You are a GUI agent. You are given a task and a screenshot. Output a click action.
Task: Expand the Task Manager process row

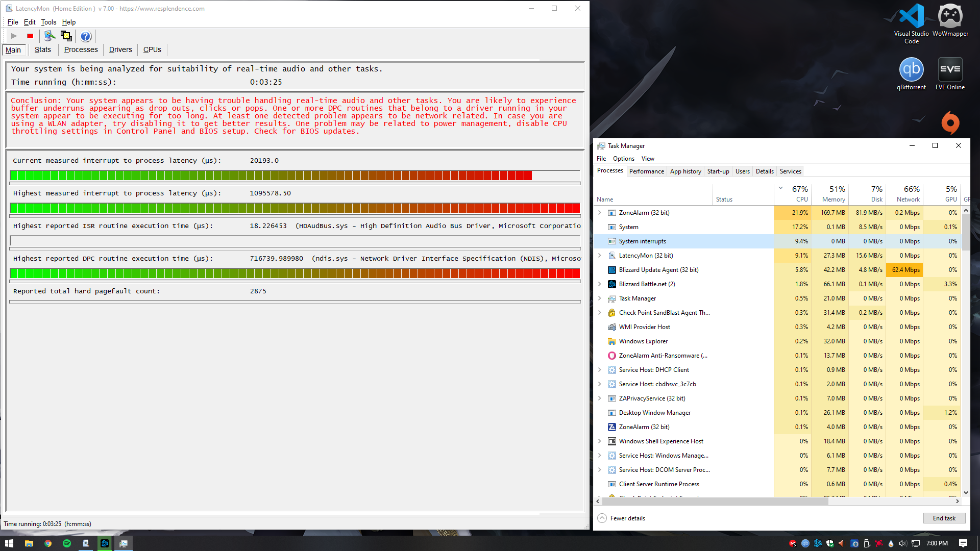[600, 298]
